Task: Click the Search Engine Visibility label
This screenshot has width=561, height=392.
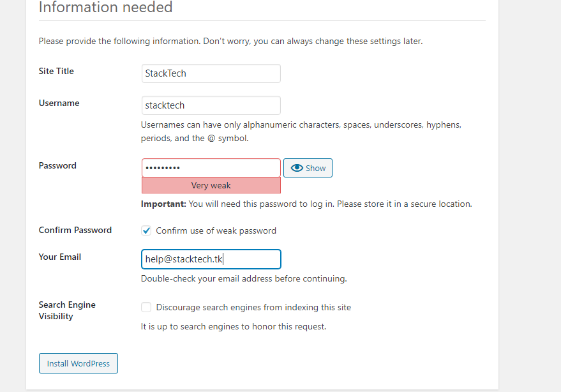Action: [x=66, y=310]
